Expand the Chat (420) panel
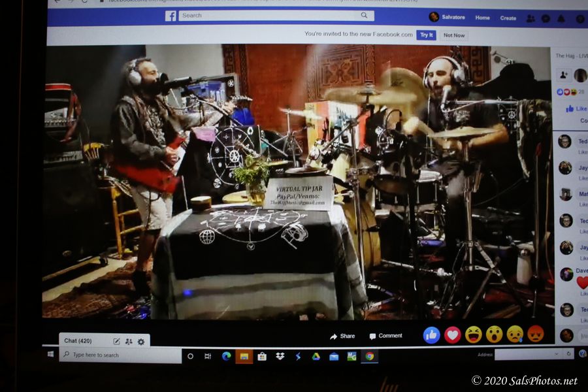The width and height of the screenshot is (588, 392). [78, 341]
